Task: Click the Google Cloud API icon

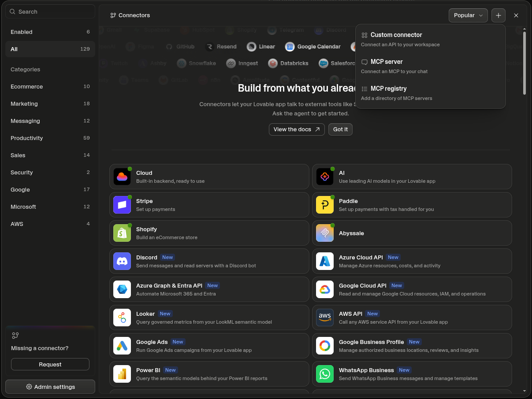Action: pos(325,289)
